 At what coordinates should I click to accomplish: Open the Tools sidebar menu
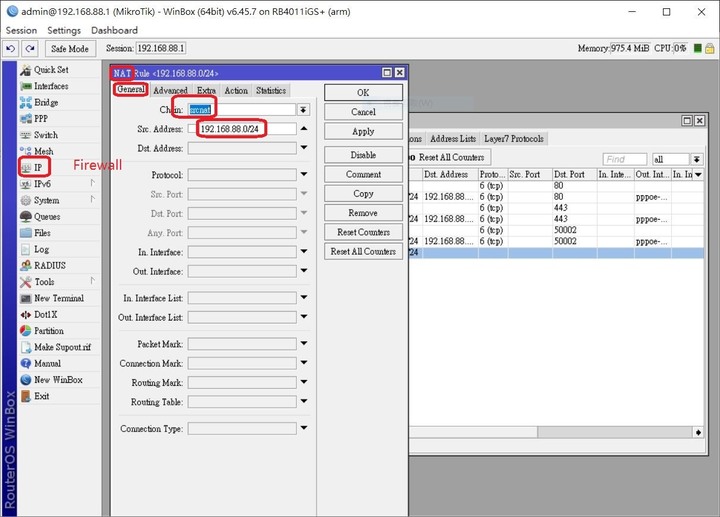[x=44, y=282]
